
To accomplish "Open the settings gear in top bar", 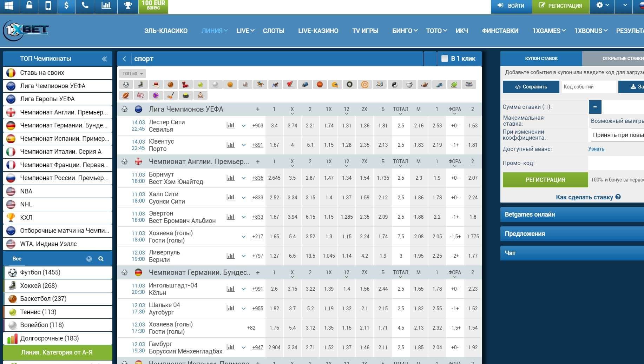I will (x=603, y=5).
